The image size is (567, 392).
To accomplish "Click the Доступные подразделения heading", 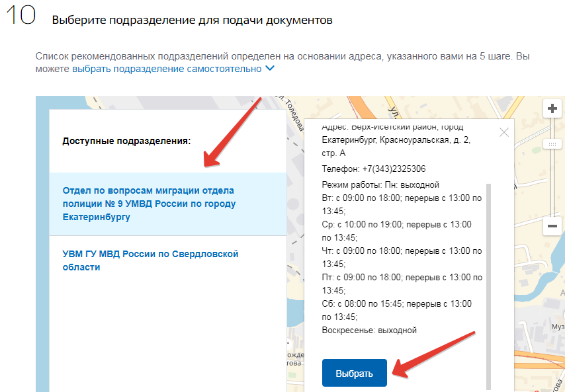I will (x=126, y=141).
